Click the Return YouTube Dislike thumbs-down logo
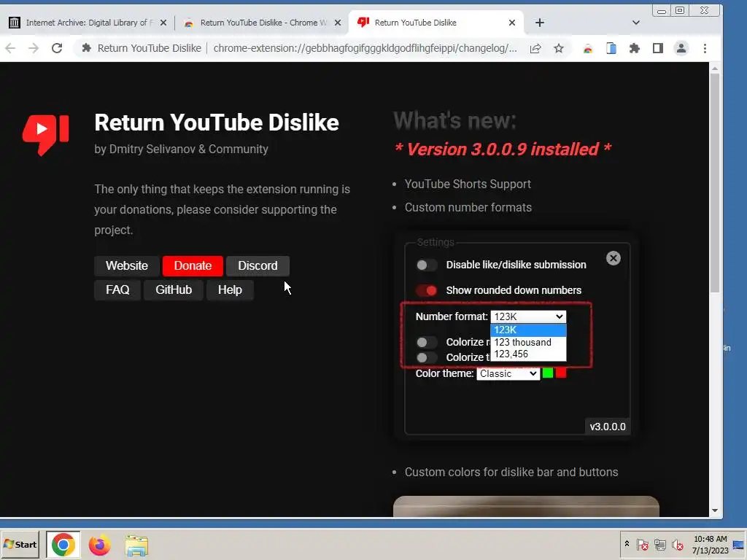Screen dimensions: 747x560 46,135
